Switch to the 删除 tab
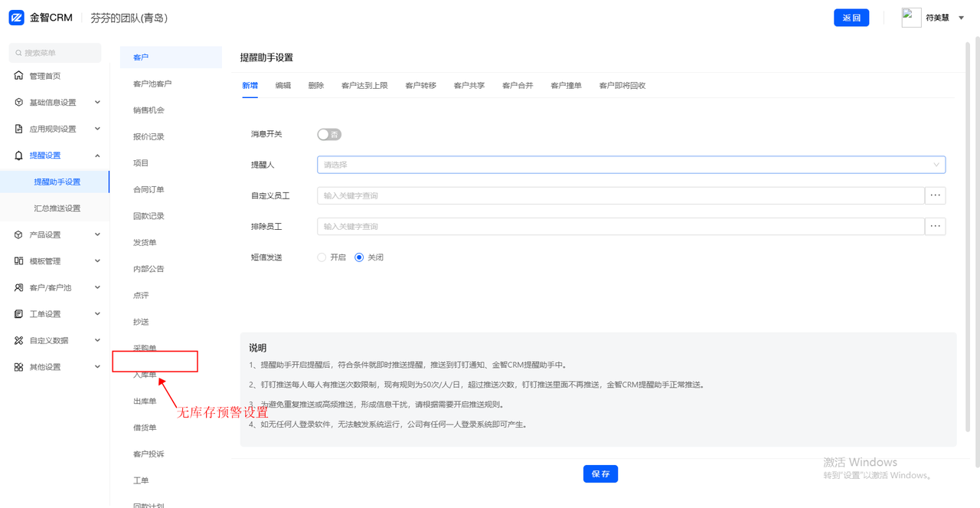 [316, 85]
